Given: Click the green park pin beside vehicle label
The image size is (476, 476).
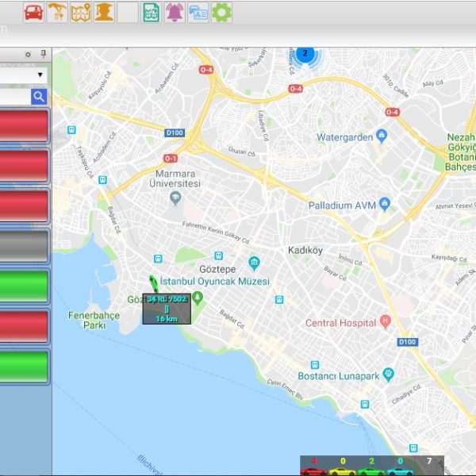Looking at the screenshot, I should point(198,297).
